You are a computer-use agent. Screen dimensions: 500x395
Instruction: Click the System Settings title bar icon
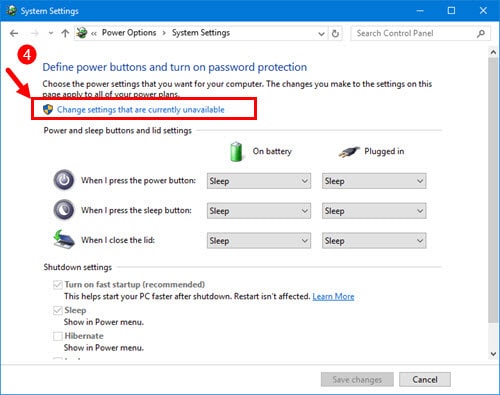(x=11, y=11)
